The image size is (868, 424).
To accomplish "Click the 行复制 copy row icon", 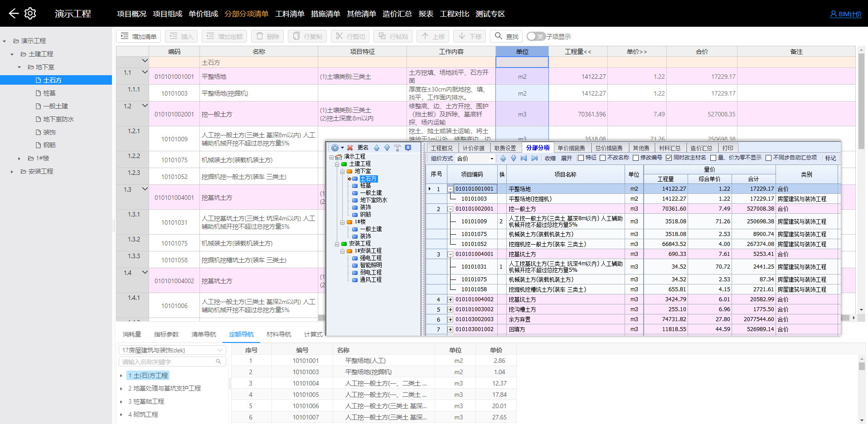I will [296, 36].
